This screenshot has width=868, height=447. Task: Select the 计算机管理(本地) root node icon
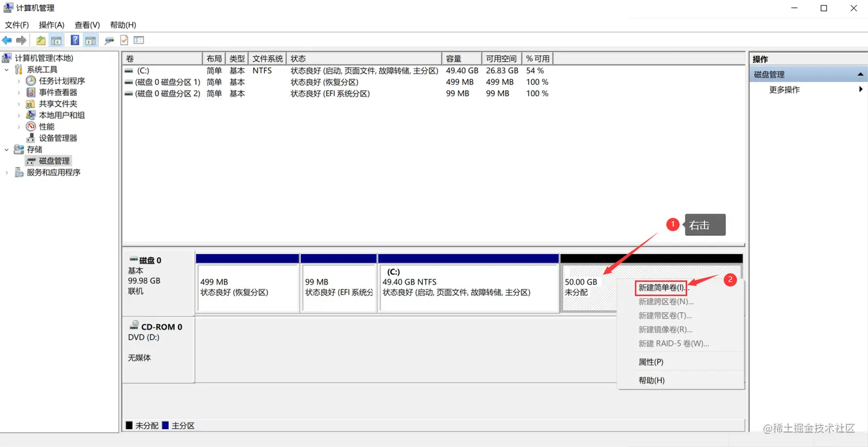click(x=7, y=58)
